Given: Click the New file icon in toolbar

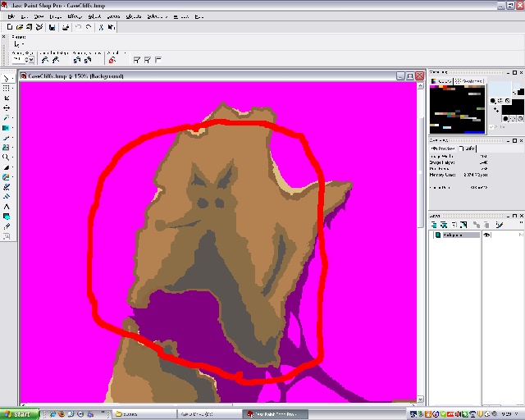Looking at the screenshot, I should (9, 27).
